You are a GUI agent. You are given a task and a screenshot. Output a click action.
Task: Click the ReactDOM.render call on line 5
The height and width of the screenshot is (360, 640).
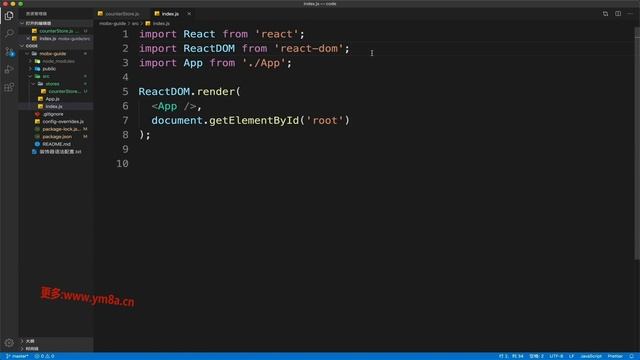coord(189,92)
